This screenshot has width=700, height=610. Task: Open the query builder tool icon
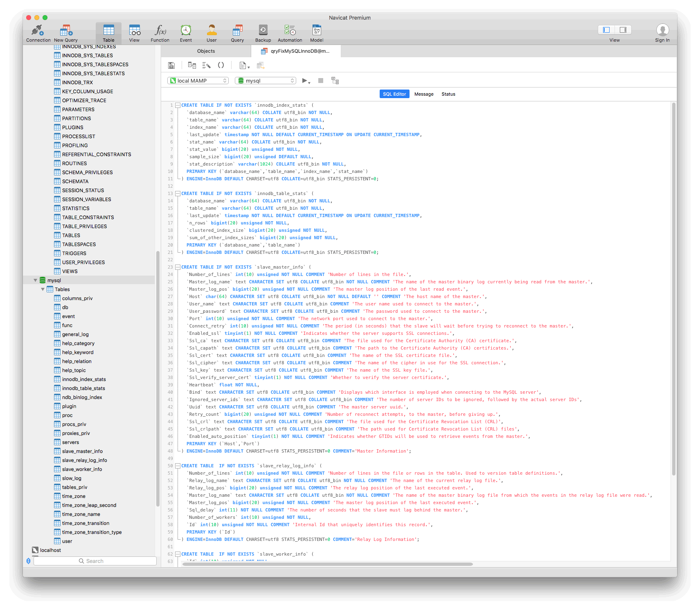click(x=192, y=65)
